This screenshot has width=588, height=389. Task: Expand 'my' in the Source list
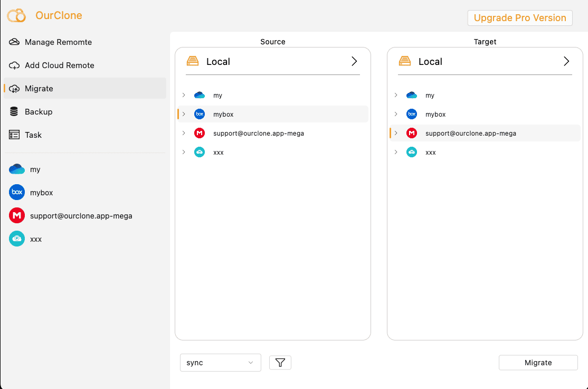184,95
